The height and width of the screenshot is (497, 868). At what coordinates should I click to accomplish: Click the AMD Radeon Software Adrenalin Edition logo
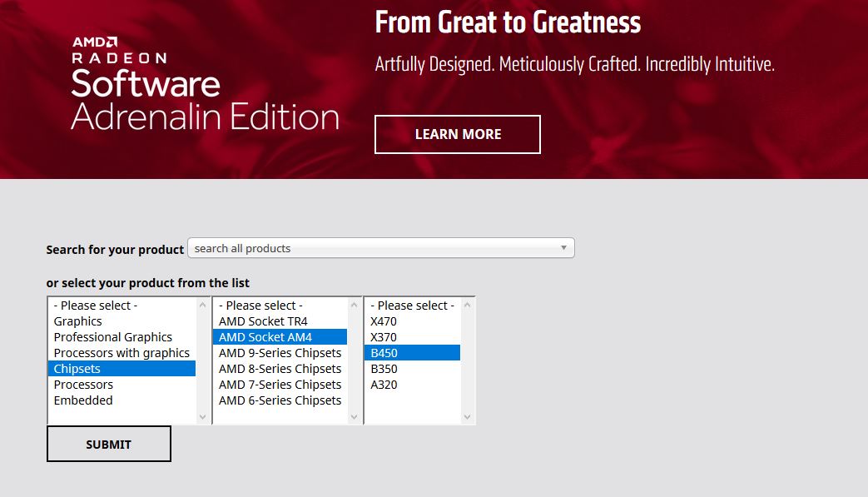tap(205, 84)
